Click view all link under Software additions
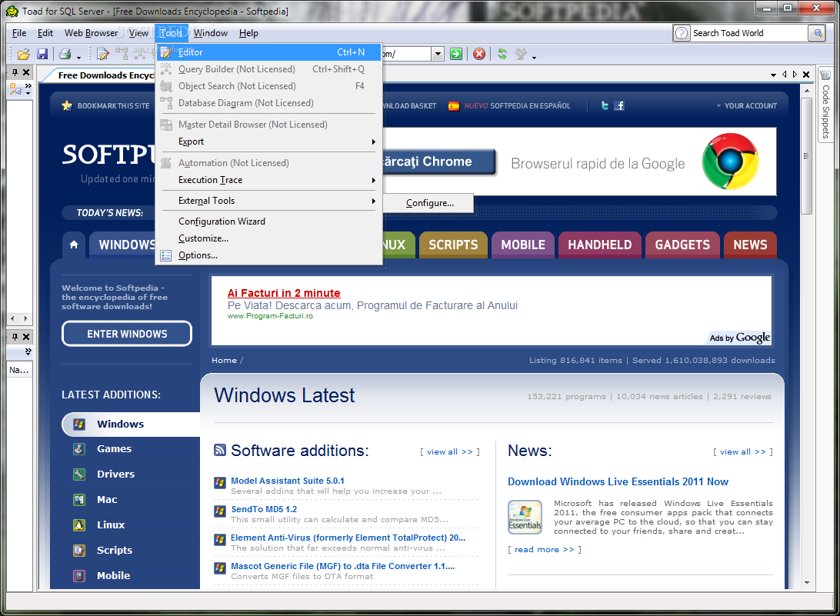This screenshot has height=616, width=840. coord(450,451)
